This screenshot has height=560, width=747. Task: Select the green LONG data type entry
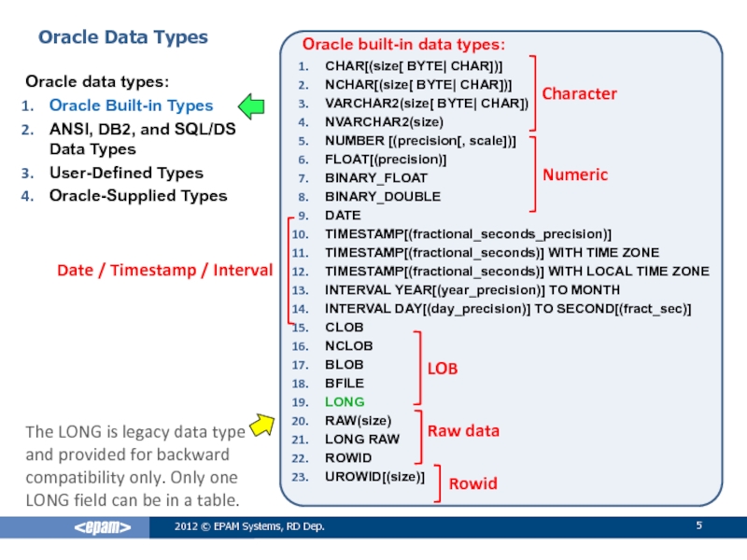[345, 401]
